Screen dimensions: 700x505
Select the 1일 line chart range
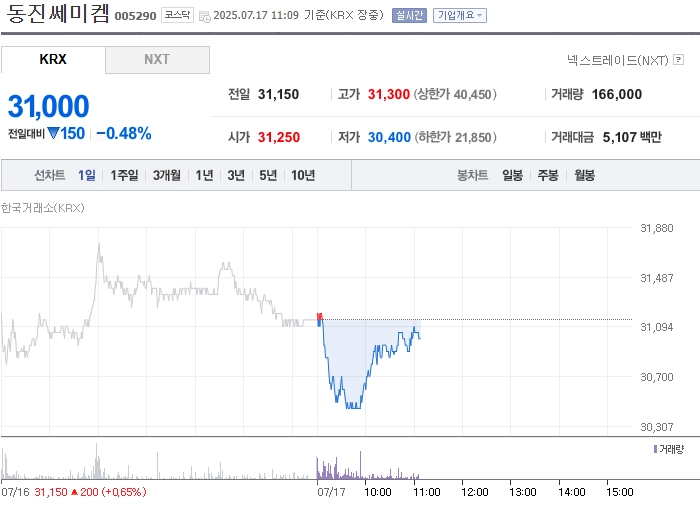point(87,175)
